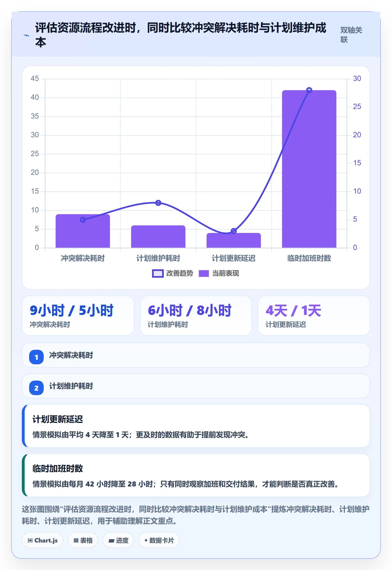The height and width of the screenshot is (570, 392).
Task: Click the 计划维护耗时 bar in chart
Action: tap(158, 237)
